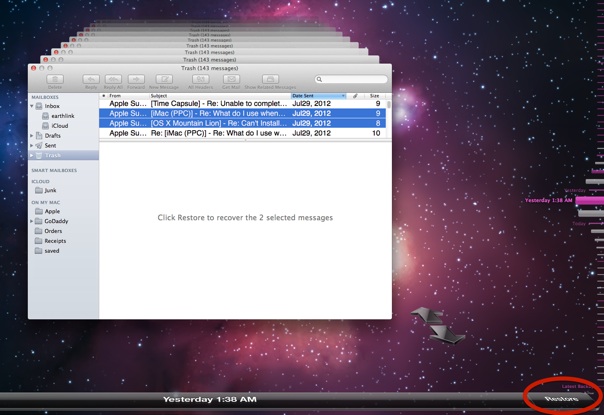604x415 pixels.
Task: Sort by Date Sent column header
Action: (316, 96)
